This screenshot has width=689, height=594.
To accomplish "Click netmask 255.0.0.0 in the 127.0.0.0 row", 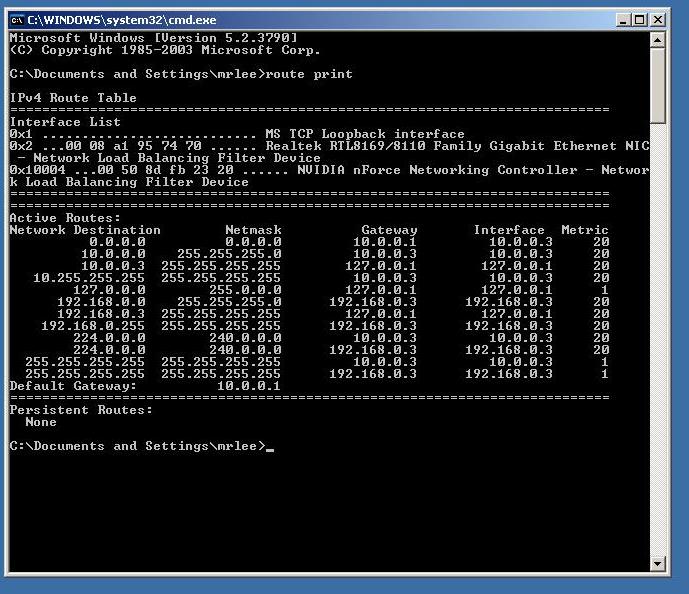I will pyautogui.click(x=245, y=290).
